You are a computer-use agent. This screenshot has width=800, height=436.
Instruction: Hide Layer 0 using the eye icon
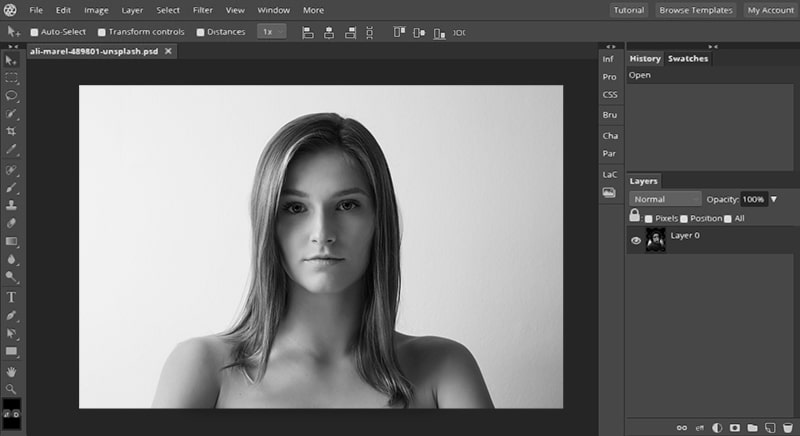[x=635, y=240]
